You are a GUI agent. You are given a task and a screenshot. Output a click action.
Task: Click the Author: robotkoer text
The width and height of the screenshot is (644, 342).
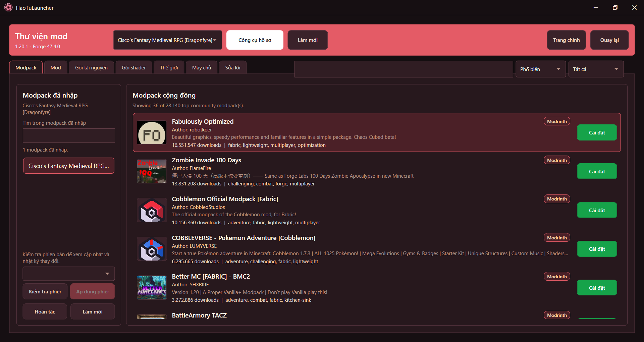pos(192,130)
